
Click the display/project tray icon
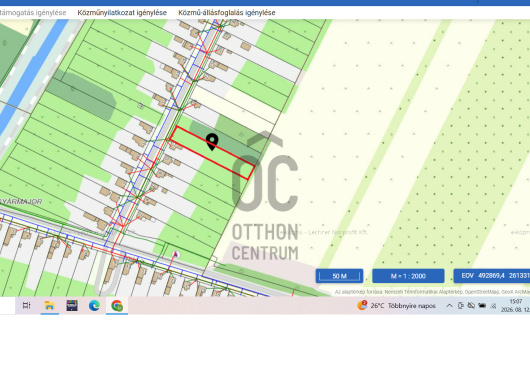460,306
